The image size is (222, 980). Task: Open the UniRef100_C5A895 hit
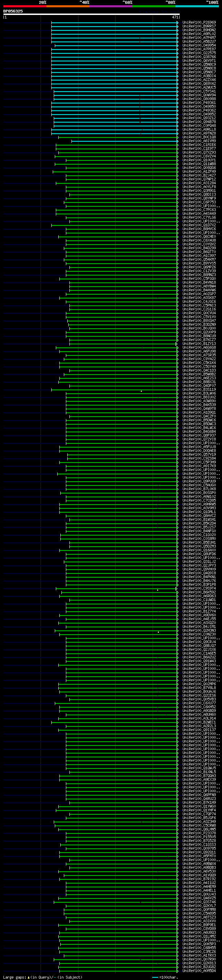click(x=199, y=913)
